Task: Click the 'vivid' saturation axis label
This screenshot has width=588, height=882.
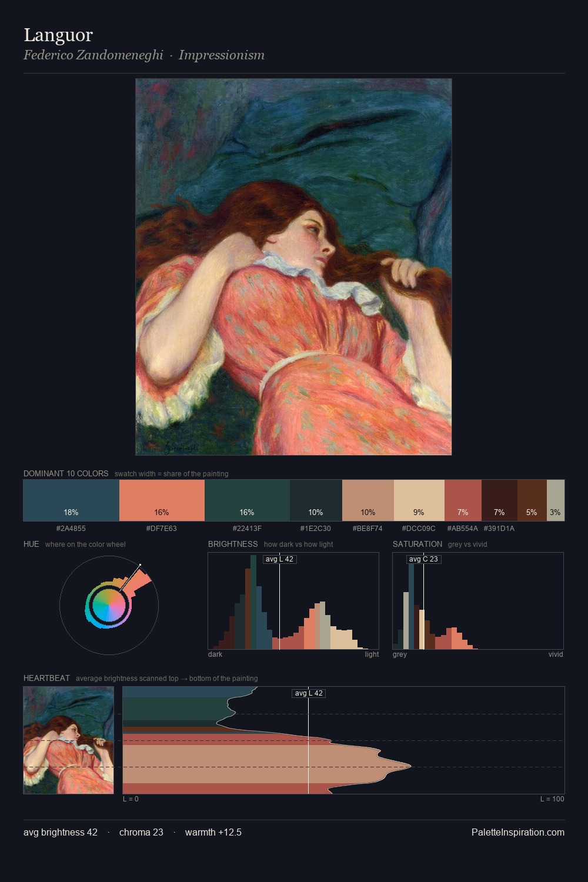Action: [x=556, y=654]
